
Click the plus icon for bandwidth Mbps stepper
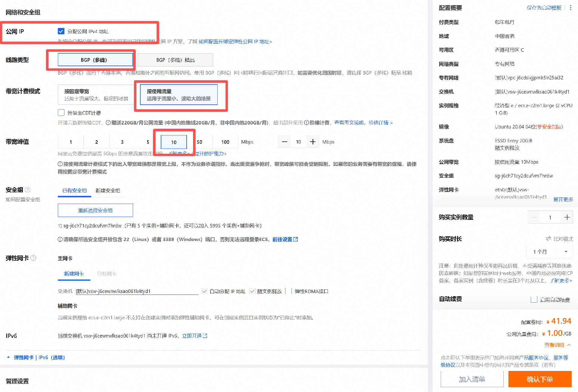click(313, 142)
